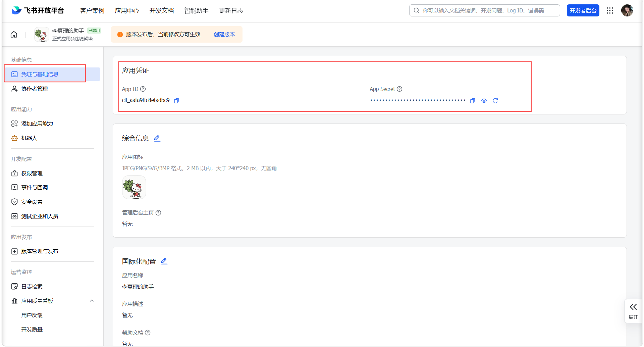Expand the right side panel 展开
The width and height of the screenshot is (644, 347).
[633, 311]
